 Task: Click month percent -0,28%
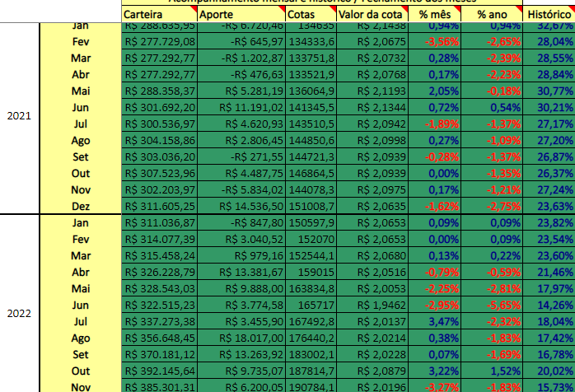click(435, 157)
